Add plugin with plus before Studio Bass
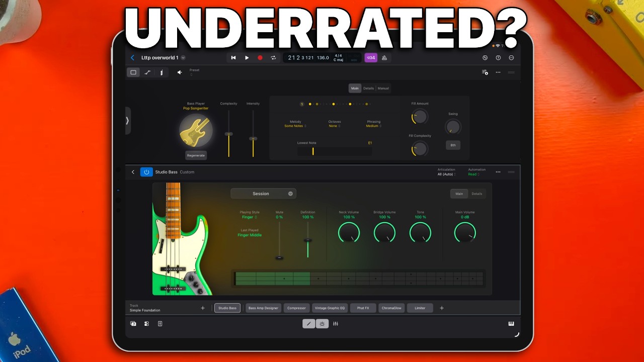 pyautogui.click(x=203, y=308)
